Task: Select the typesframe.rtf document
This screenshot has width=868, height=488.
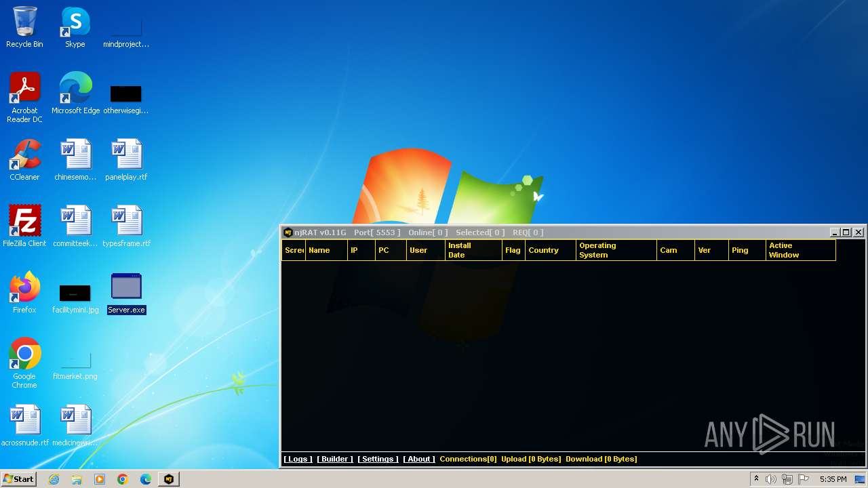Action: (x=126, y=226)
